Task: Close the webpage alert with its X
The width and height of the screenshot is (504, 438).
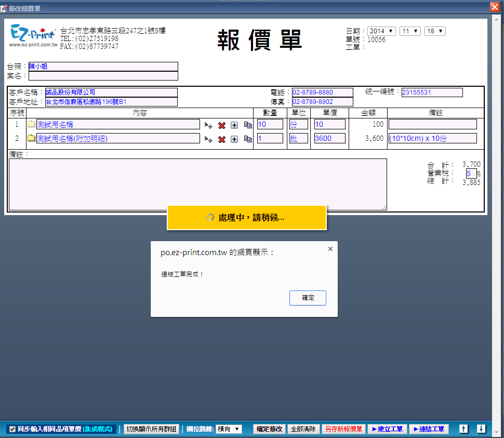Action: coord(330,249)
